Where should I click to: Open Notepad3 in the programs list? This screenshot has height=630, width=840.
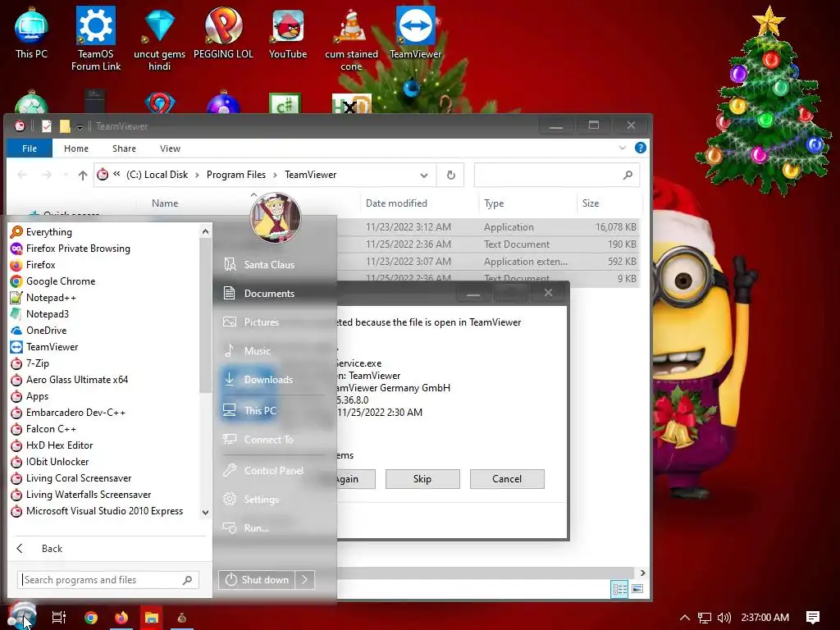47,314
